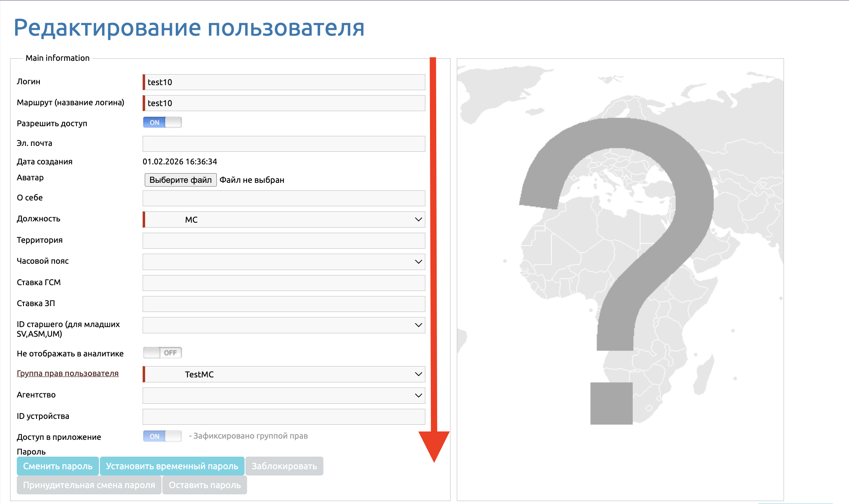Click the Выберите файл avatar button
The width and height of the screenshot is (849, 504).
coord(180,180)
